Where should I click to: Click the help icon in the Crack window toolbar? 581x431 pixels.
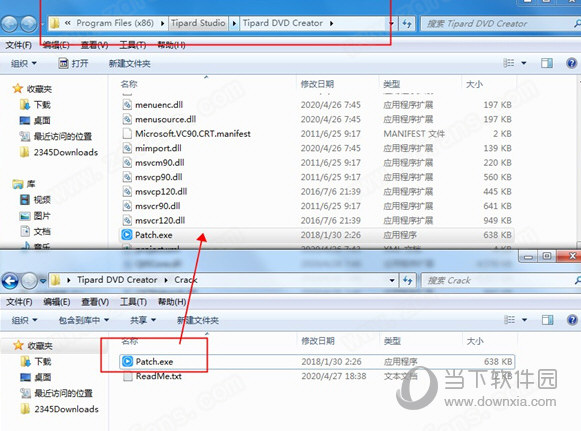(x=572, y=320)
